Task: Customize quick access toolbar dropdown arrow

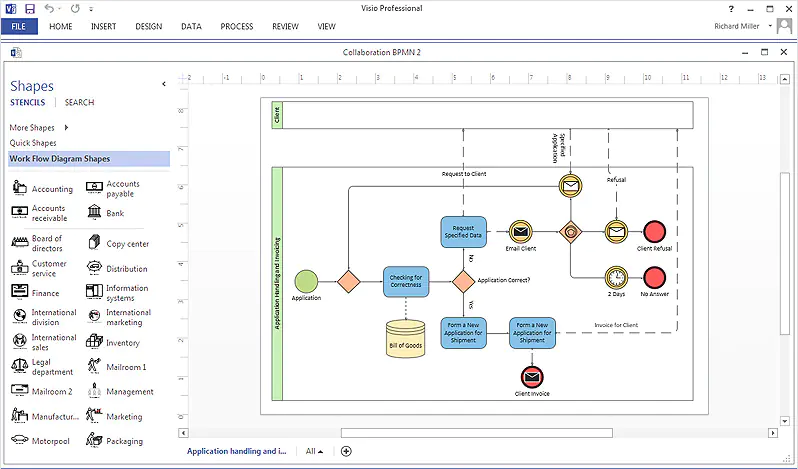Action: [91, 9]
